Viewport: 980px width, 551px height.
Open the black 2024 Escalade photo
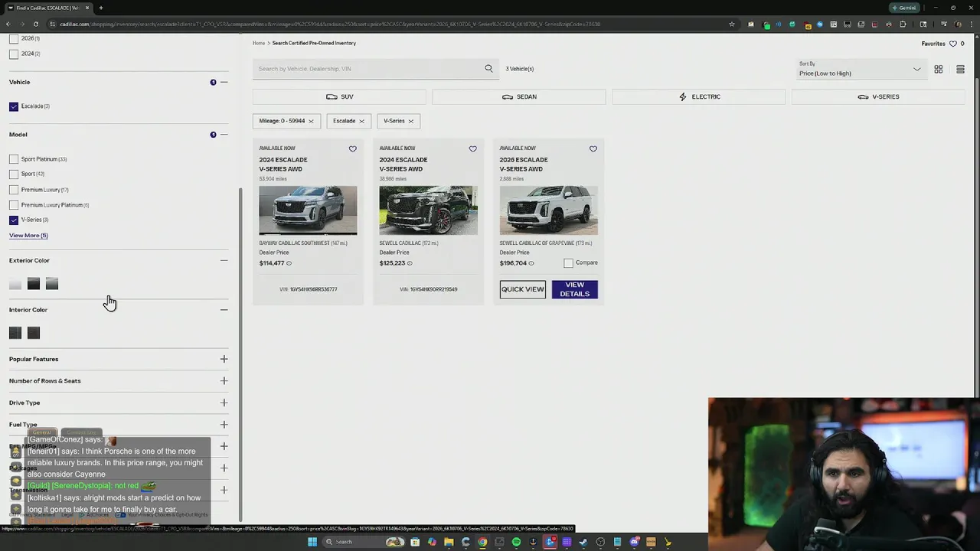coord(428,210)
